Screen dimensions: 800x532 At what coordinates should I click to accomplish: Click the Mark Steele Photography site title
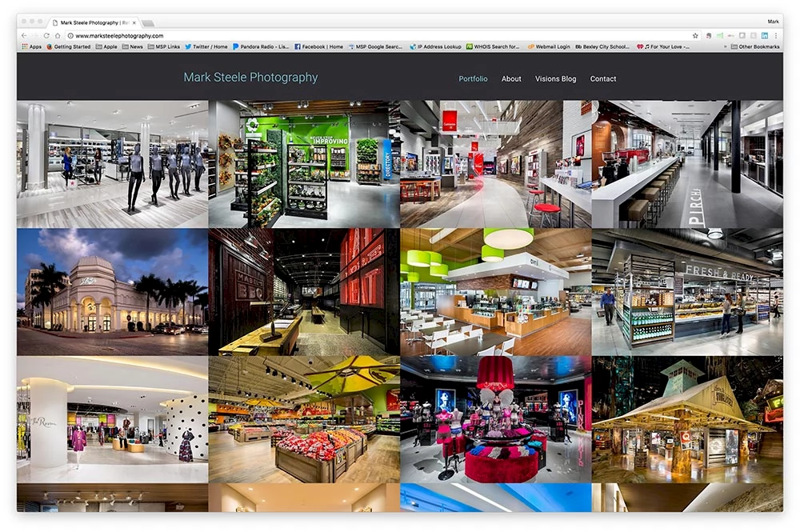coord(250,77)
